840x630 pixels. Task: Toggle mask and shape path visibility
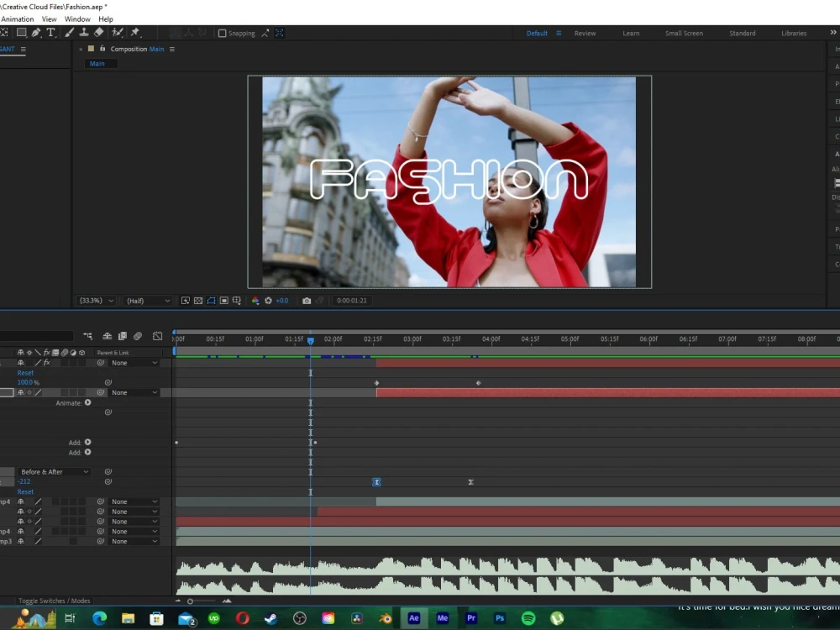211,301
